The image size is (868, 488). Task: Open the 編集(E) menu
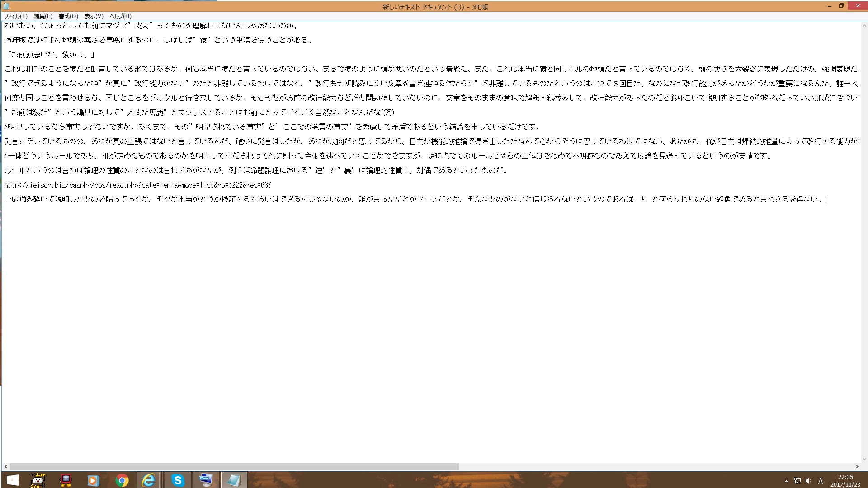(x=43, y=16)
